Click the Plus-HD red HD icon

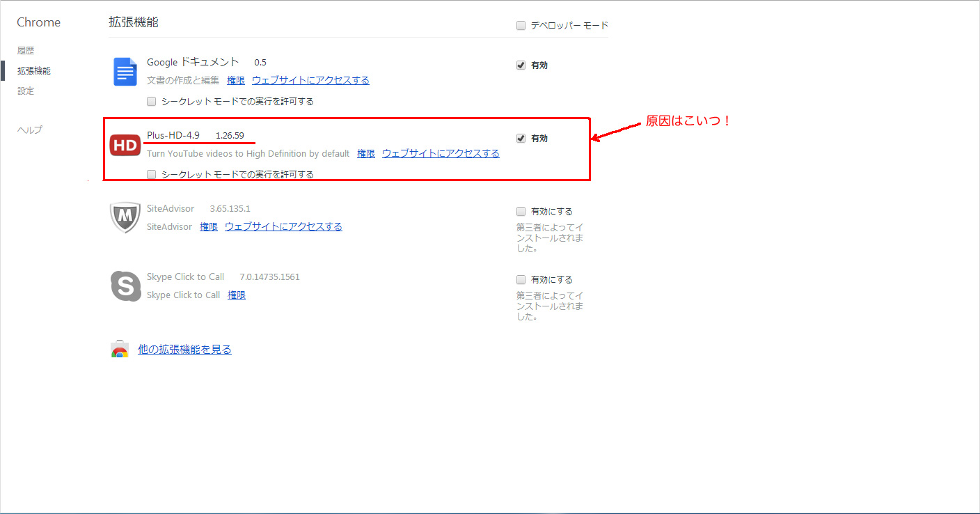tap(125, 146)
